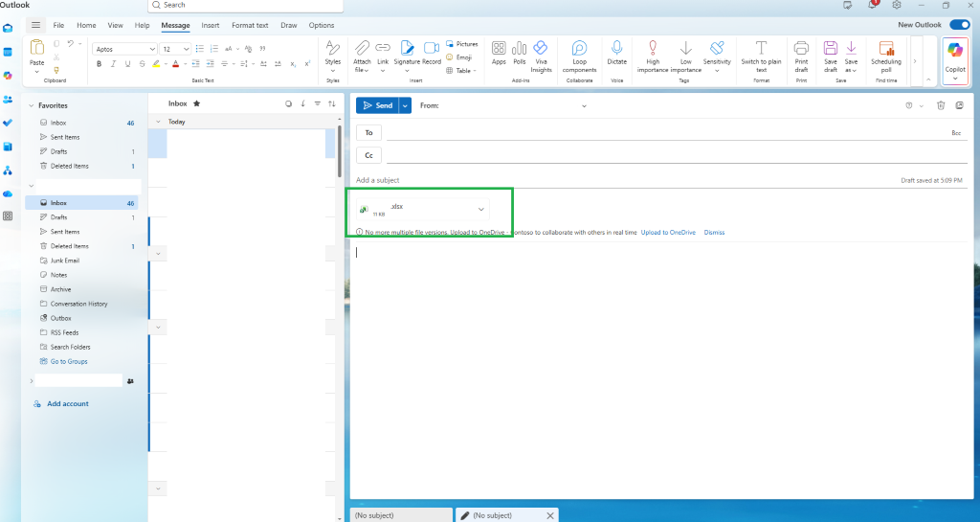Send the email message
This screenshot has width=980, height=522.
[x=377, y=105]
